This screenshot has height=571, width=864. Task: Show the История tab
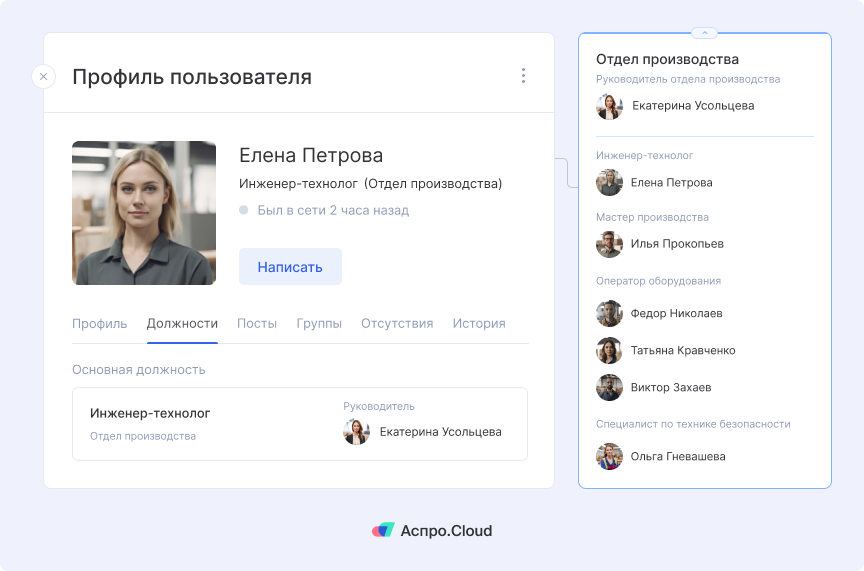click(x=479, y=323)
